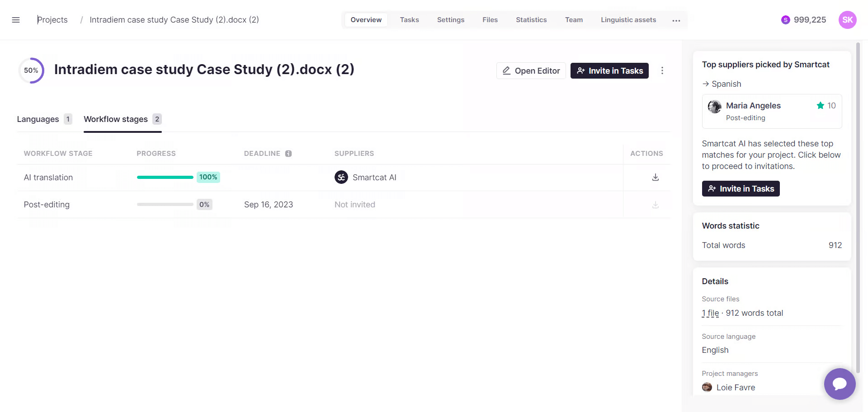Click the Open Editor button
Viewport: 868px width, 412px height.
tap(531, 70)
